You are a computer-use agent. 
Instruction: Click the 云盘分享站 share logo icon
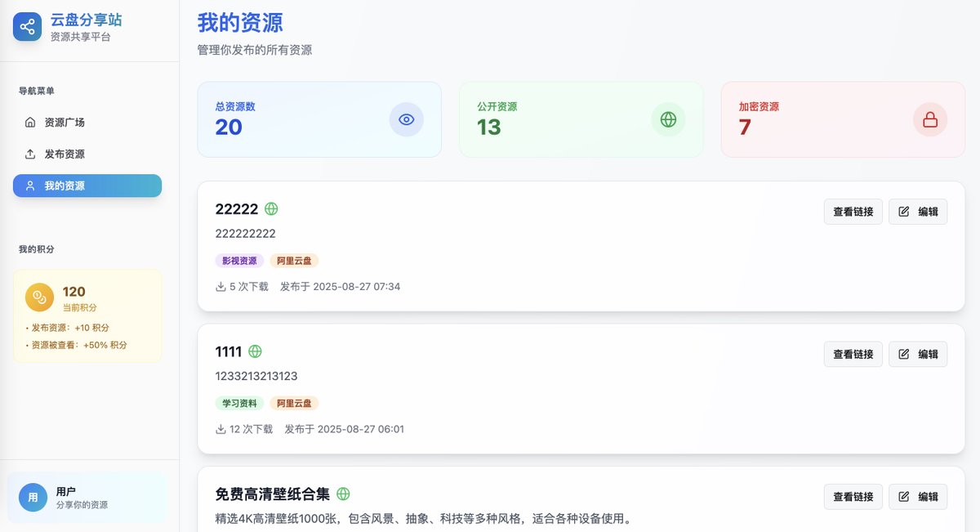(x=28, y=27)
